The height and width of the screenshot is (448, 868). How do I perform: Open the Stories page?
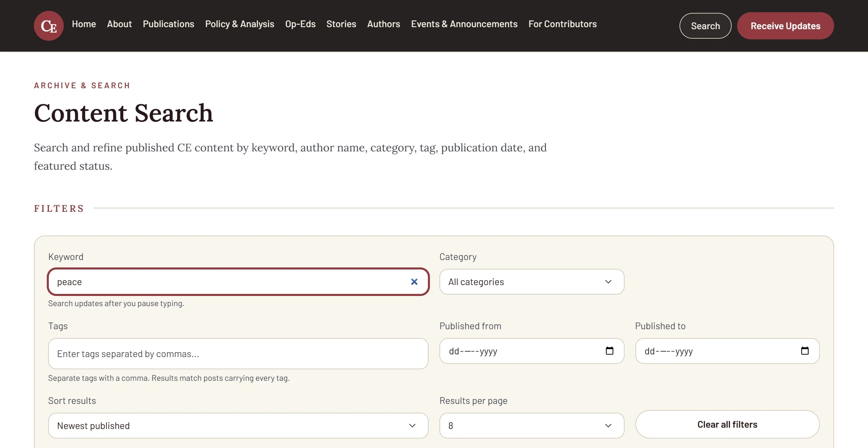[341, 24]
